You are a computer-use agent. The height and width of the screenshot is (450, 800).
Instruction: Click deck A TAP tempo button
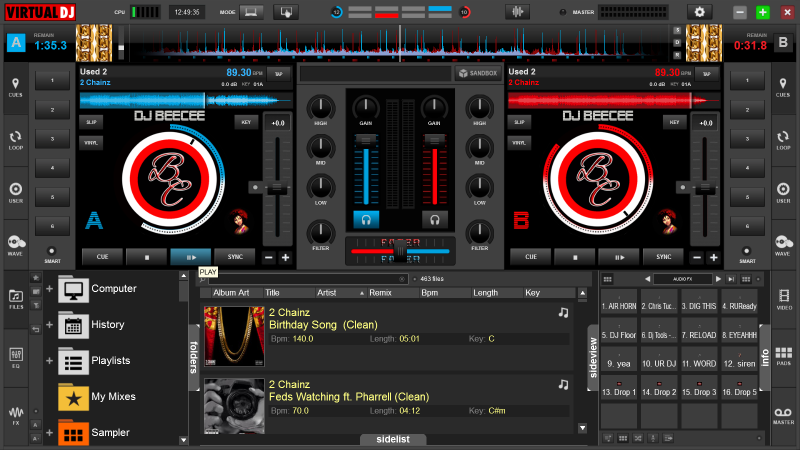[x=279, y=74]
